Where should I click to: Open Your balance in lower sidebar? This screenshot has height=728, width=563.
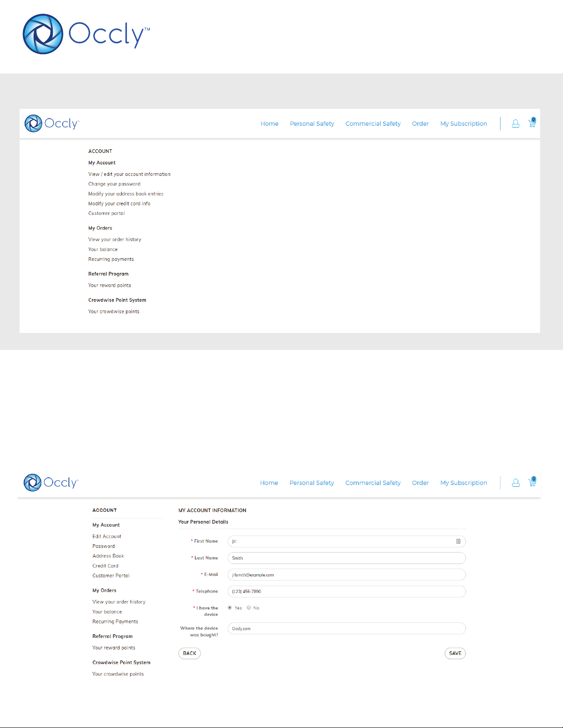click(x=107, y=612)
